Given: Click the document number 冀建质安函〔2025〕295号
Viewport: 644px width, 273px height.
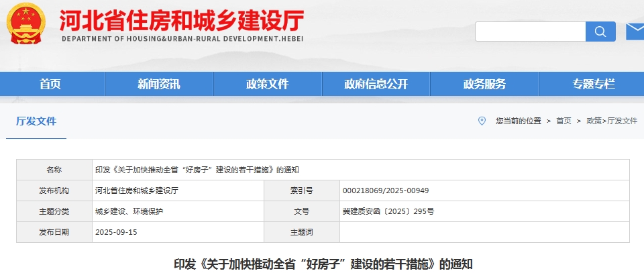Looking at the screenshot, I should [x=388, y=211].
